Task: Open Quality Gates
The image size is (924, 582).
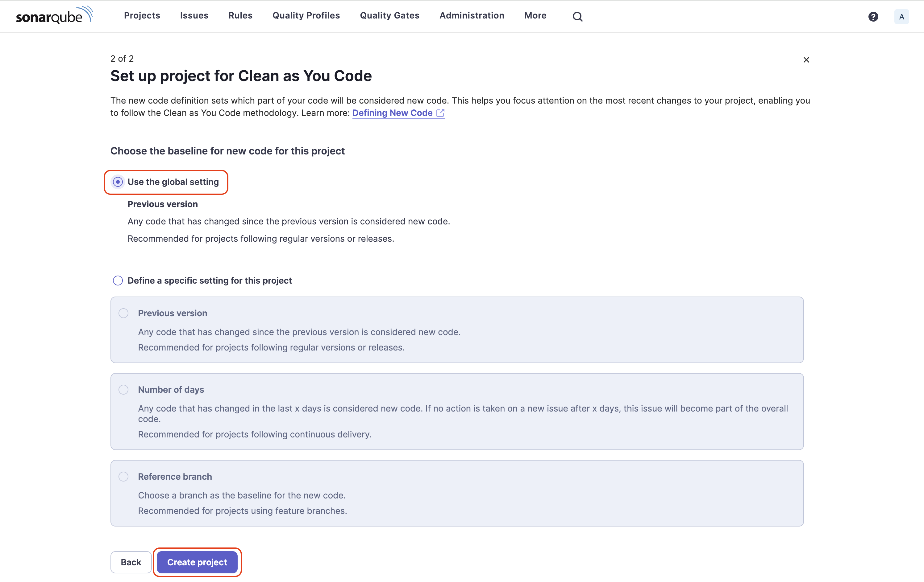Action: 389,15
